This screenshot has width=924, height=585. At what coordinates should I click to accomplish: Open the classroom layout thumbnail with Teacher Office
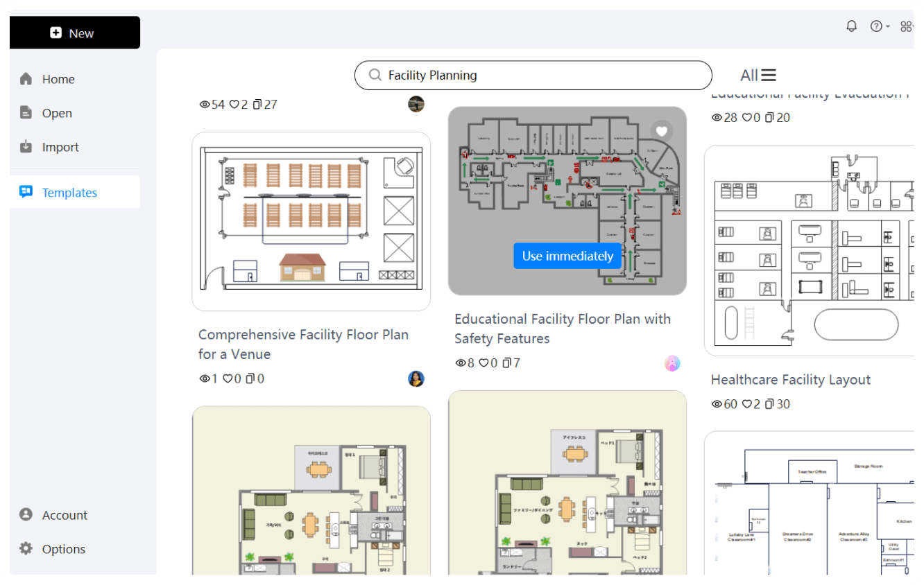point(810,503)
